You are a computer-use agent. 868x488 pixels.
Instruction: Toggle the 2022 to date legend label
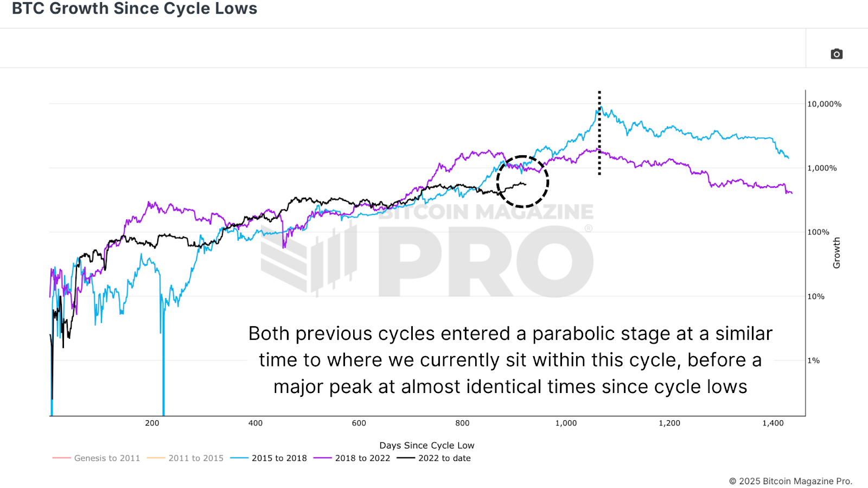point(444,458)
